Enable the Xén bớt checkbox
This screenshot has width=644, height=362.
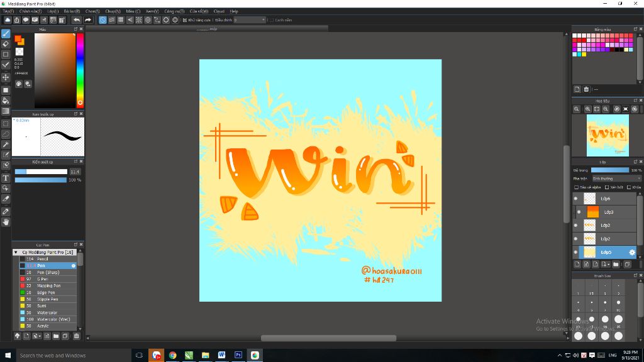607,187
